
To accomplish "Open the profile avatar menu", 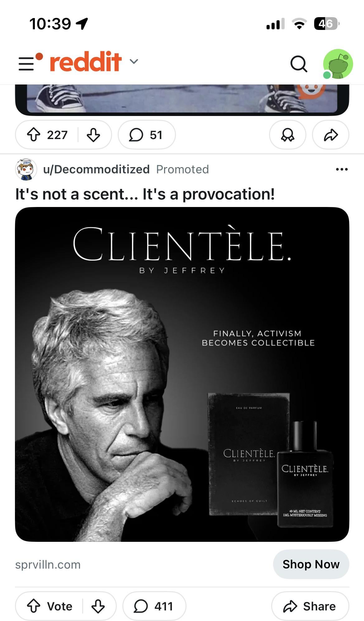I will (x=338, y=64).
